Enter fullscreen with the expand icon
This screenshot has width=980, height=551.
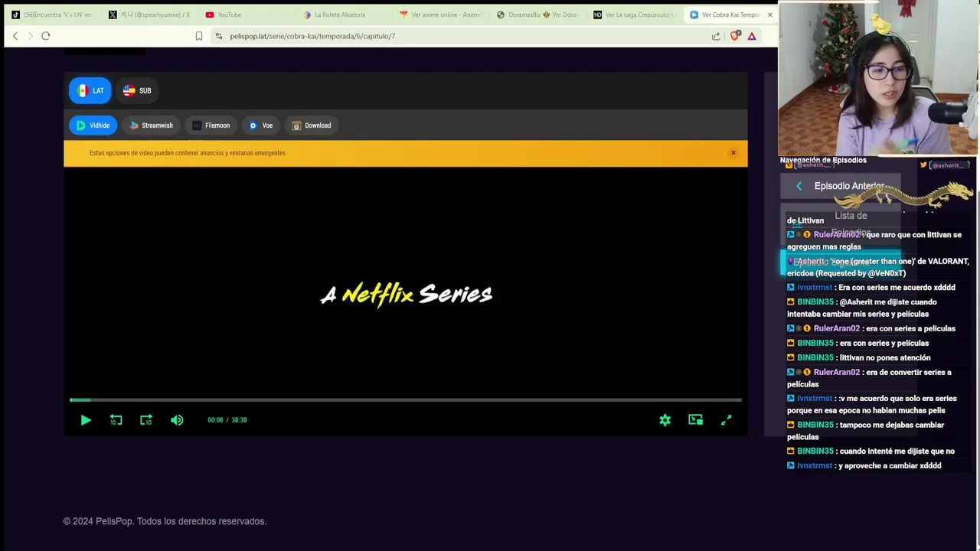click(726, 420)
